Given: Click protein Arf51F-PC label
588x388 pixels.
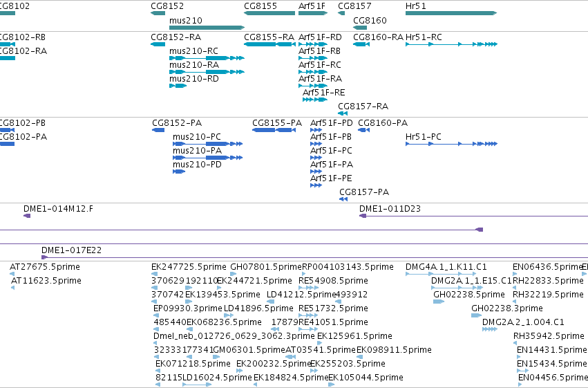Looking at the screenshot, I should pyautogui.click(x=332, y=151).
